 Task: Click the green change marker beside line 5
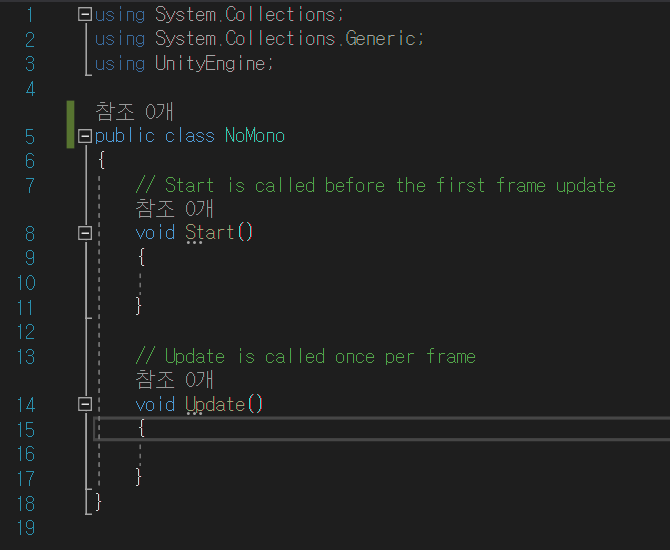pyautogui.click(x=71, y=124)
